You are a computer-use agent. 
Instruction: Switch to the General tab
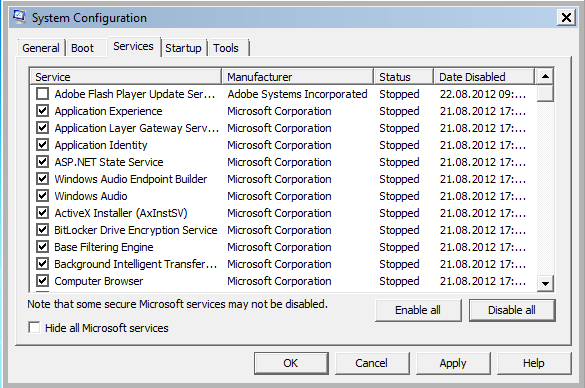coord(41,48)
